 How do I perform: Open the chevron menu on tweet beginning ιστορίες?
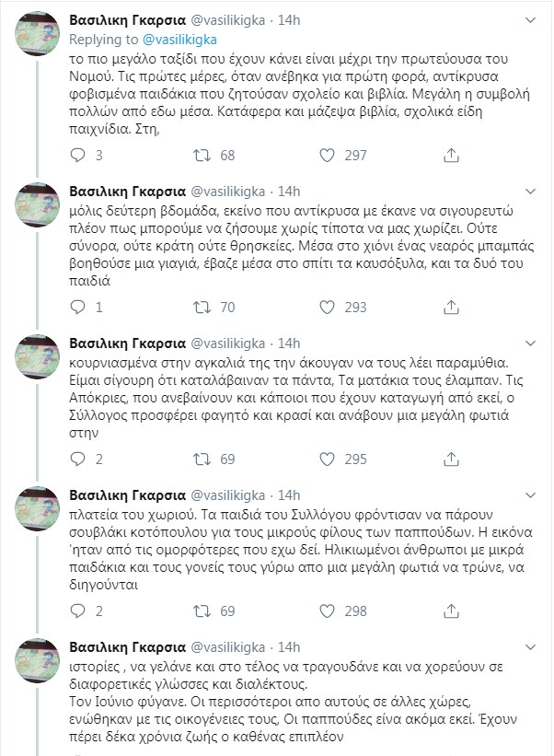coord(530,647)
